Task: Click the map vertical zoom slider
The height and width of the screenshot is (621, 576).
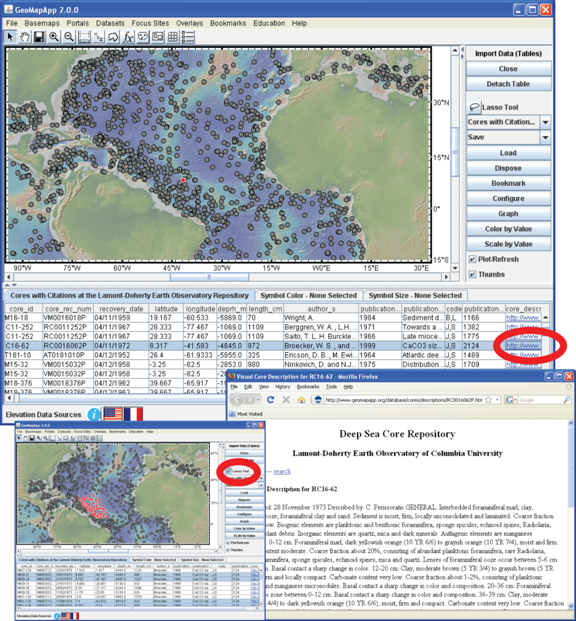Action: 455,152
